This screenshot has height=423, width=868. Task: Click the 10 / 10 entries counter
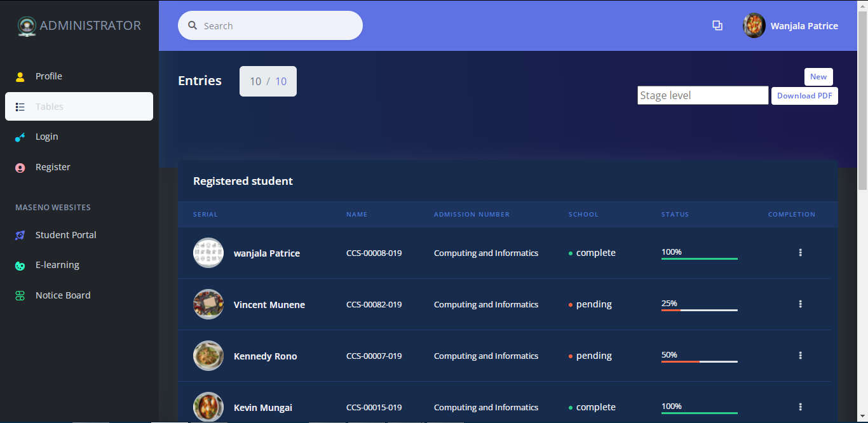pyautogui.click(x=268, y=81)
